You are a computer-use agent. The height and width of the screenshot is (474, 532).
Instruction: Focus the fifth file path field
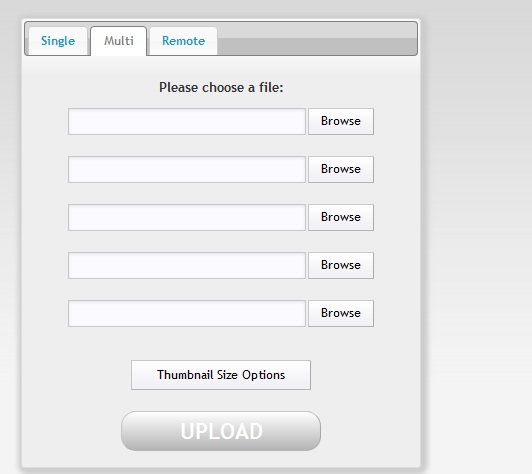(187, 313)
